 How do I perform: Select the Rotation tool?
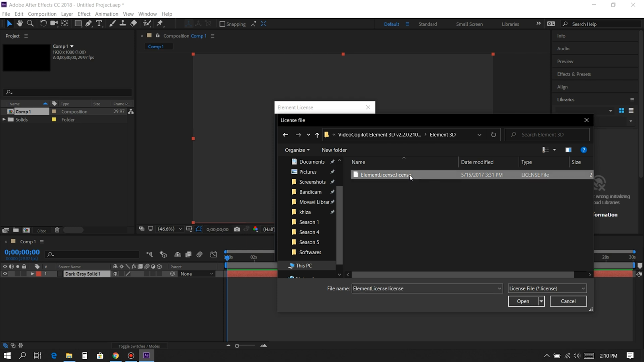click(43, 24)
